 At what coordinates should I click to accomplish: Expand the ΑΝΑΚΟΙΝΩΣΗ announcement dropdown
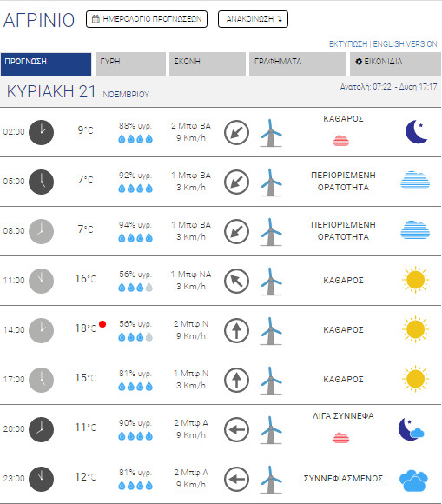pos(253,19)
